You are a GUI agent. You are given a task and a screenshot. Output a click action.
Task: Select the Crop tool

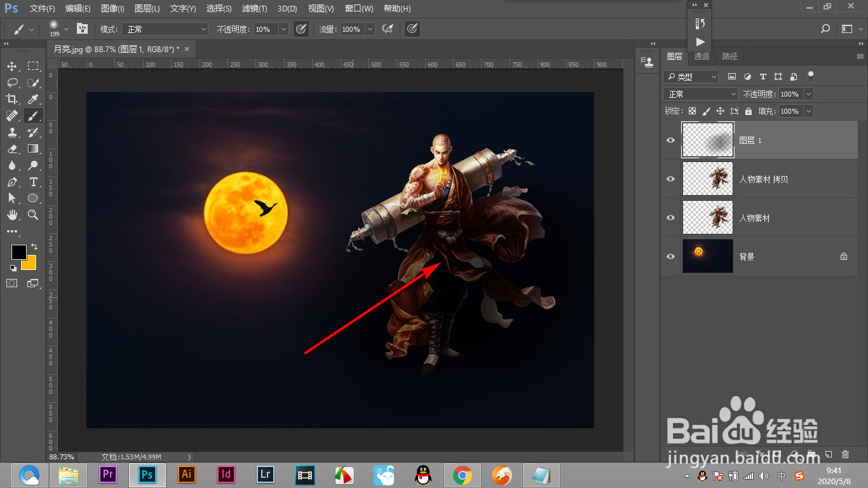pos(12,99)
